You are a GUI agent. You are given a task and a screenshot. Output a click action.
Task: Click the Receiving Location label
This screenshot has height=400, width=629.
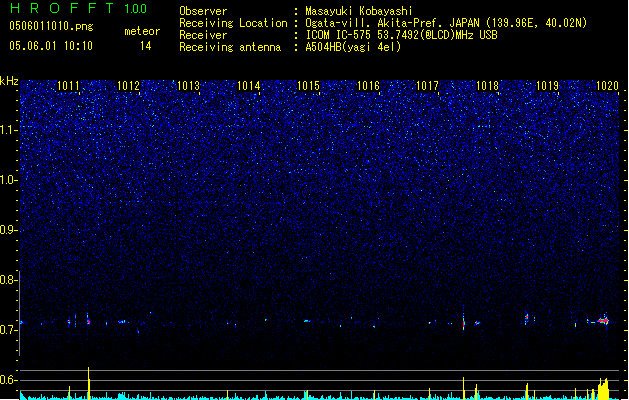tap(233, 23)
